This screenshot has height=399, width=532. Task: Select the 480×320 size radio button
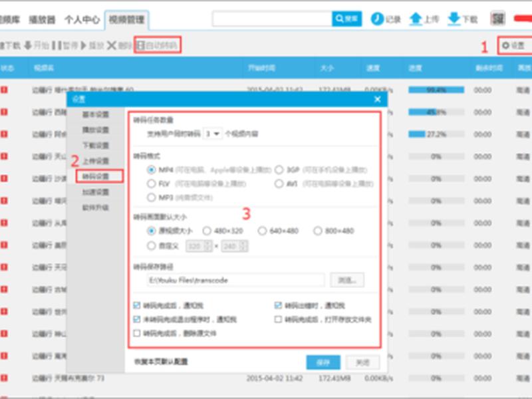207,231
